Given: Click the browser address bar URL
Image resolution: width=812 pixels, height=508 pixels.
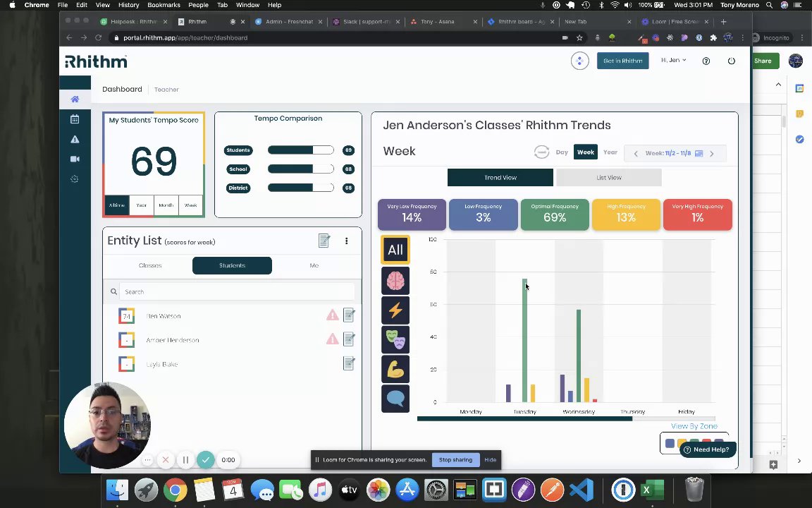Looking at the screenshot, I should [x=185, y=38].
